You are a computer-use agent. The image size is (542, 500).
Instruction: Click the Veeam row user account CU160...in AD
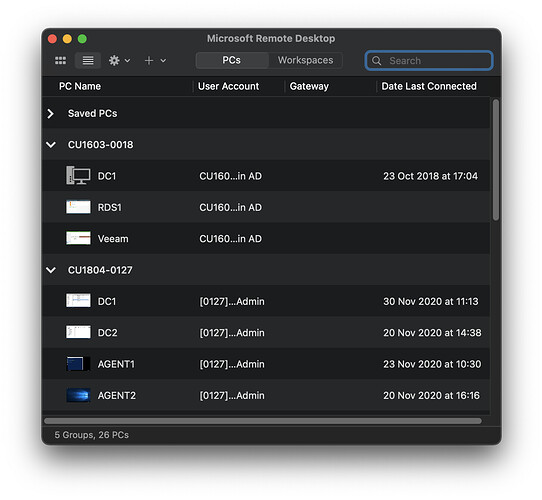pos(231,239)
